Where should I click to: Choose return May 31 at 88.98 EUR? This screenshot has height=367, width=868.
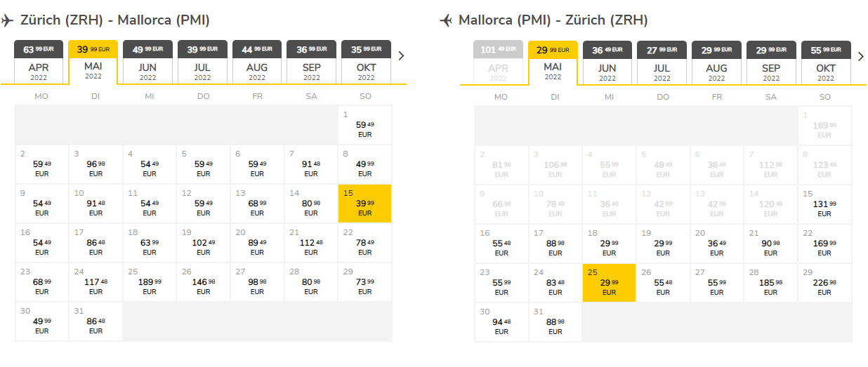pos(555,322)
